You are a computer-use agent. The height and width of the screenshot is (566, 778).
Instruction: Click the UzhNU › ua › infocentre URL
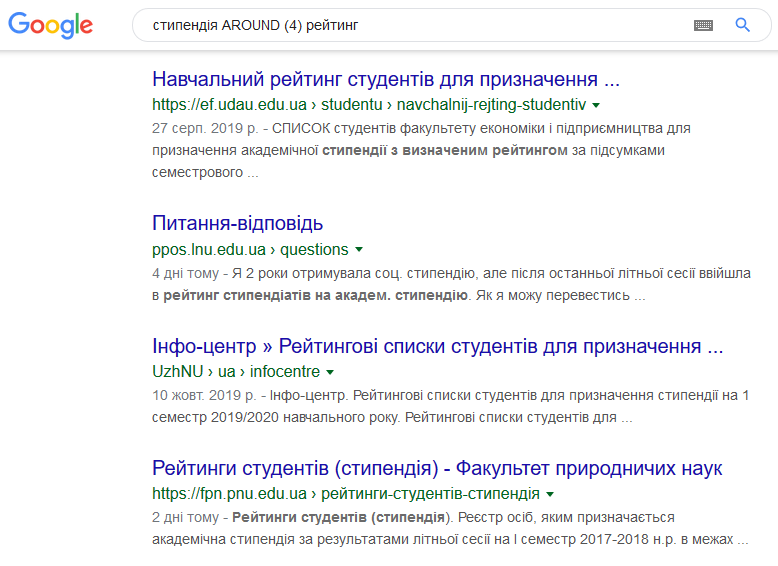click(x=236, y=372)
